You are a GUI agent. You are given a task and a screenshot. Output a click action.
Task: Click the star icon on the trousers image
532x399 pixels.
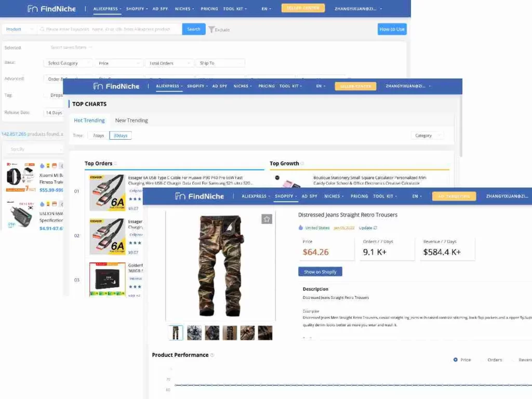pos(267,219)
